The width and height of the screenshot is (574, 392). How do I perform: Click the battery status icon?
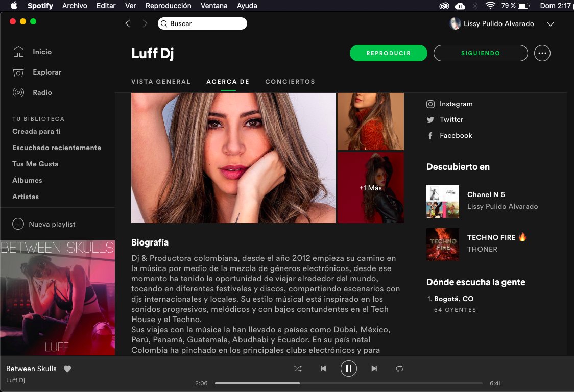tap(523, 6)
